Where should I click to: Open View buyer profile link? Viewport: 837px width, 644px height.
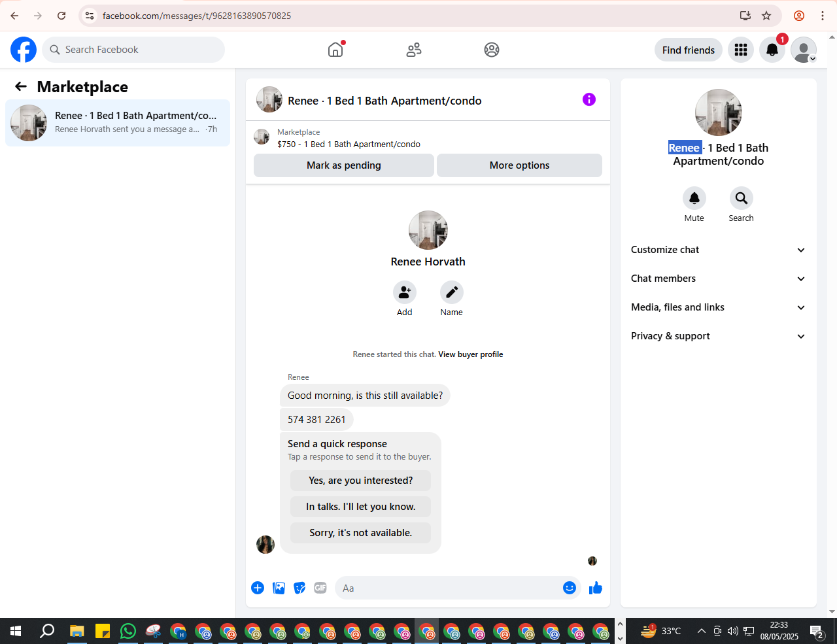pos(471,354)
